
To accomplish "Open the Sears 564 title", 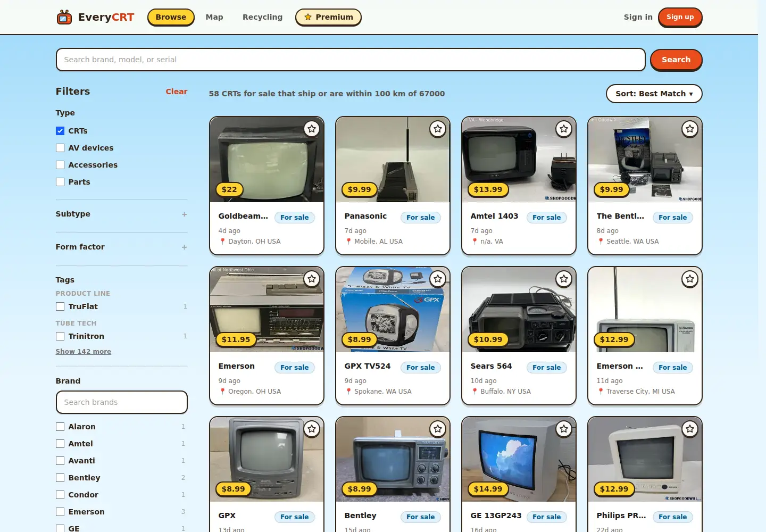I will pos(491,366).
